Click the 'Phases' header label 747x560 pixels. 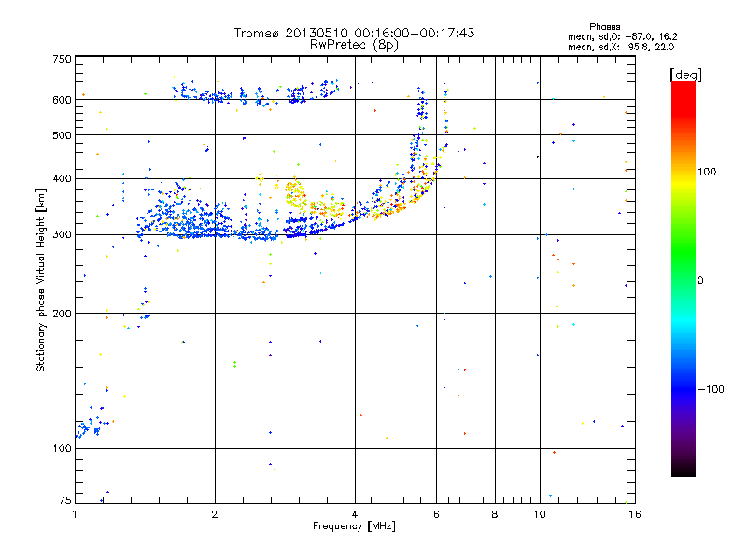604,27
